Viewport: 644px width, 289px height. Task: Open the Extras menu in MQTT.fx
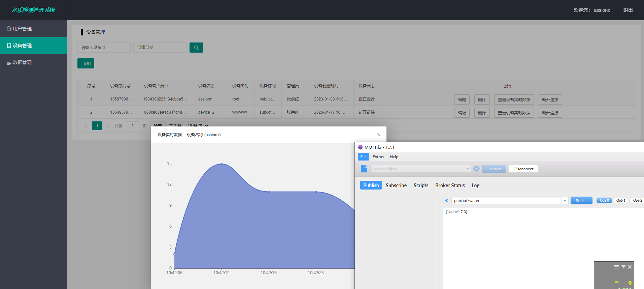tap(378, 157)
